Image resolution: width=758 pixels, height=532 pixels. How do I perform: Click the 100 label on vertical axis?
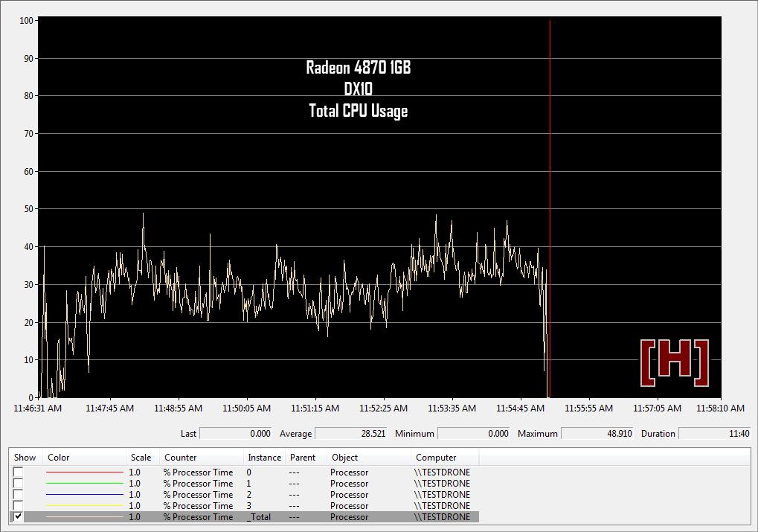click(26, 20)
